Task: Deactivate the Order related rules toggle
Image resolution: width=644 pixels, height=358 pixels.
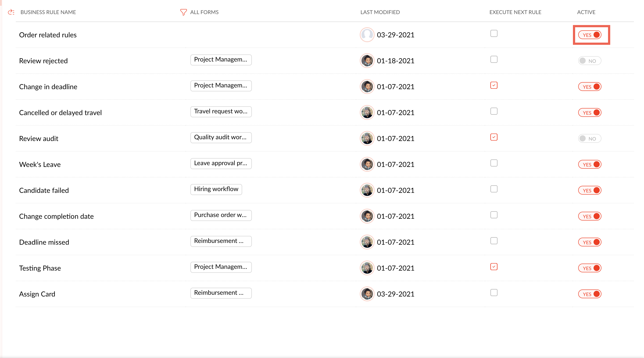Action: click(x=590, y=35)
